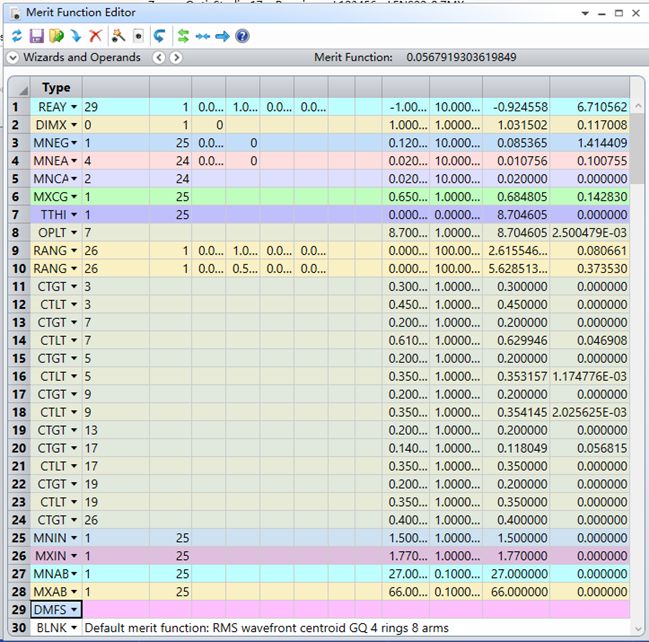Image resolution: width=649 pixels, height=642 pixels.
Task: Click the Update Window refresh icon
Action: click(x=16, y=36)
